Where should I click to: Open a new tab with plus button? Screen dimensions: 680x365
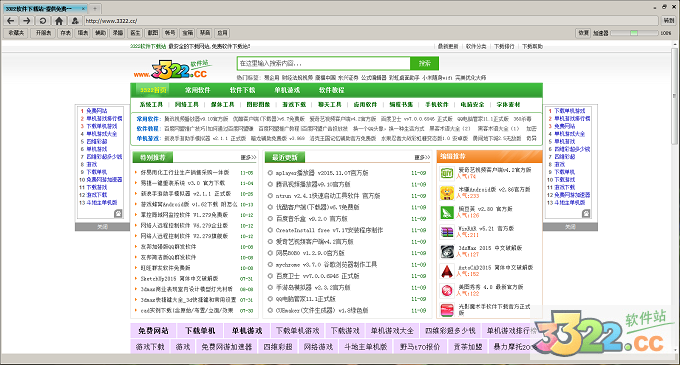tap(95, 8)
